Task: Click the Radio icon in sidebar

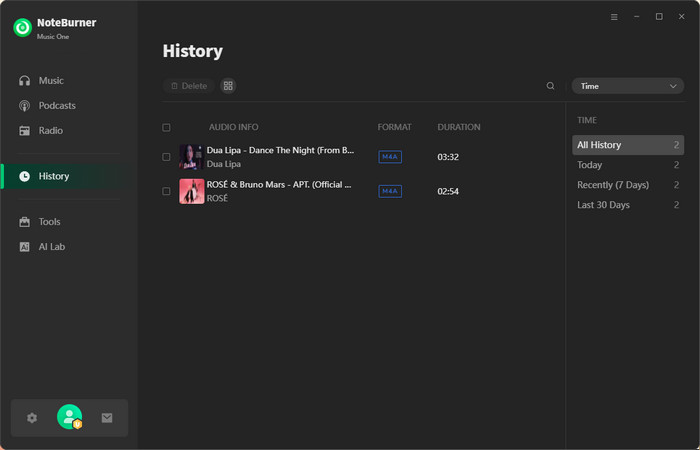Action: [25, 131]
